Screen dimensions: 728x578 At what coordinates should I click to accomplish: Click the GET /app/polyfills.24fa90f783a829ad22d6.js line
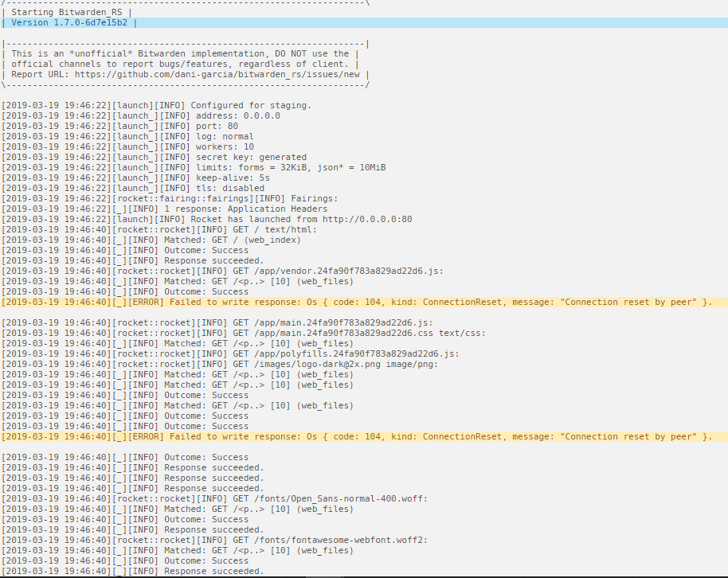click(x=230, y=353)
